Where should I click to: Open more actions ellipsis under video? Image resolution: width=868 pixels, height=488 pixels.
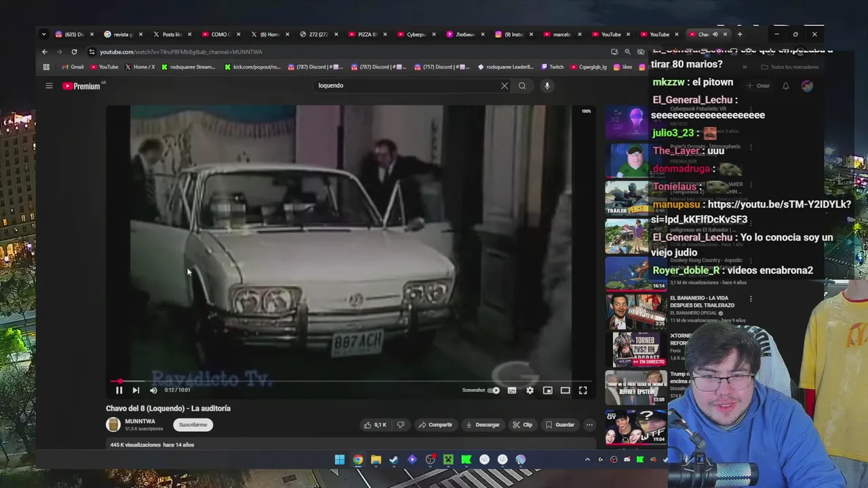[x=589, y=425]
